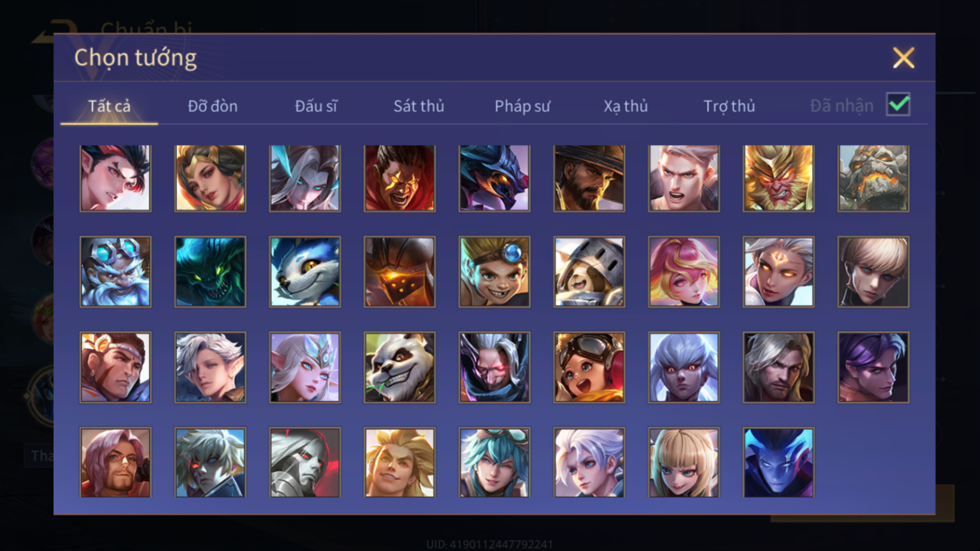Select the green-eyed dark monster hero
The width and height of the screenshot is (980, 551).
[210, 272]
